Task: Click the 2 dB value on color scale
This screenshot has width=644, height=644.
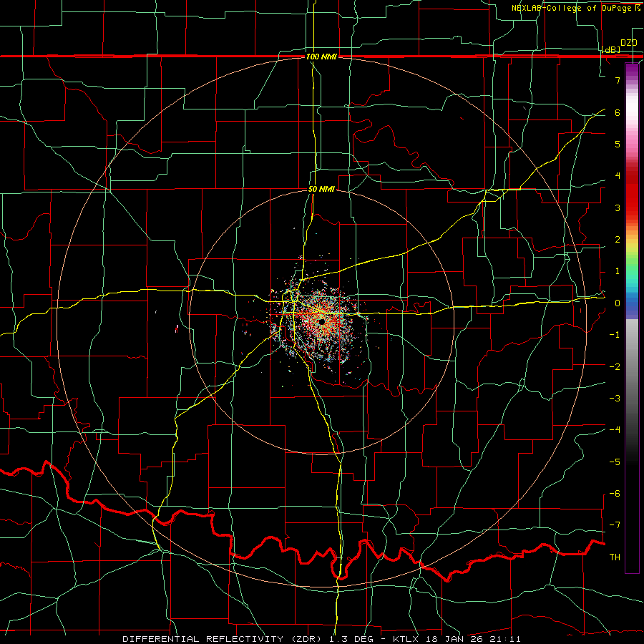Action: (x=618, y=240)
